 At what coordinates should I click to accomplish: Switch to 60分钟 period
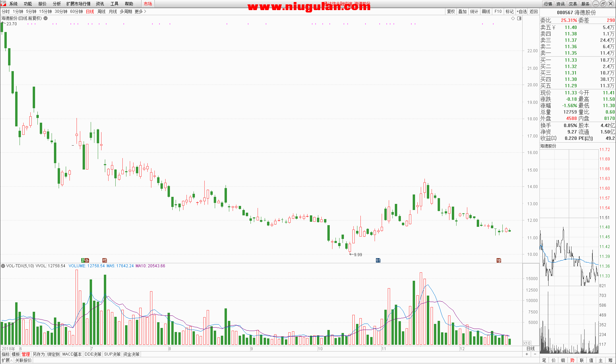point(77,11)
